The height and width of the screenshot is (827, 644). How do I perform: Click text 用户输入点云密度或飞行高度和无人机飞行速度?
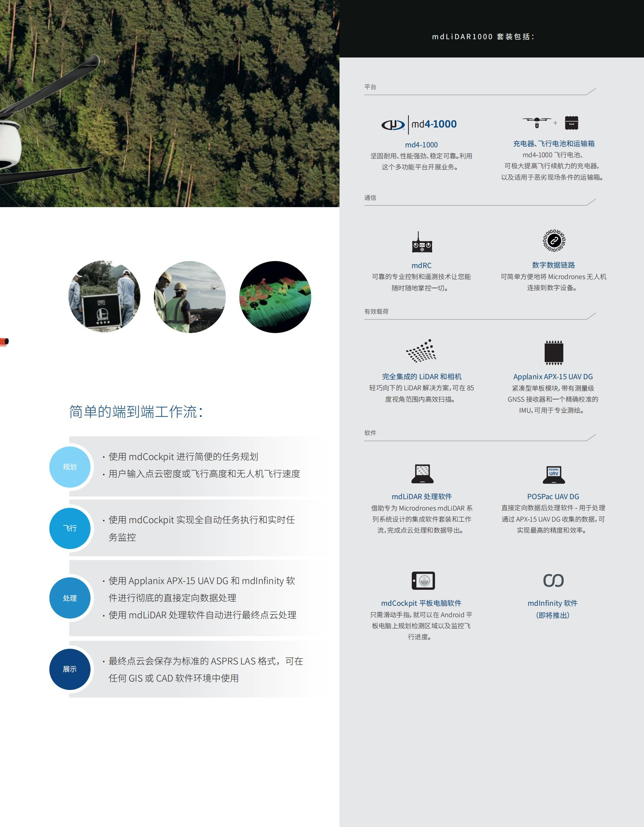coord(204,474)
